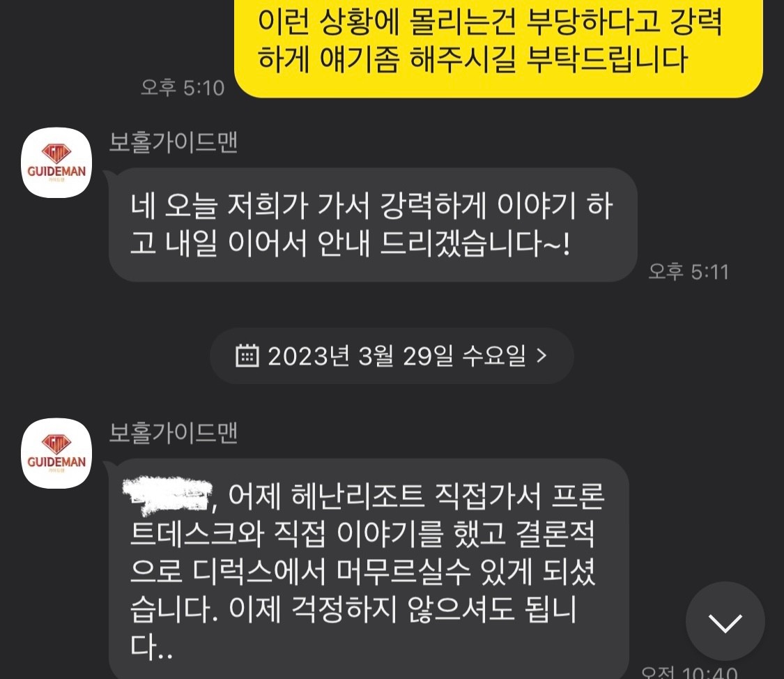
Task: Select the second 보홀가이드맨 sender name
Action: 173,433
